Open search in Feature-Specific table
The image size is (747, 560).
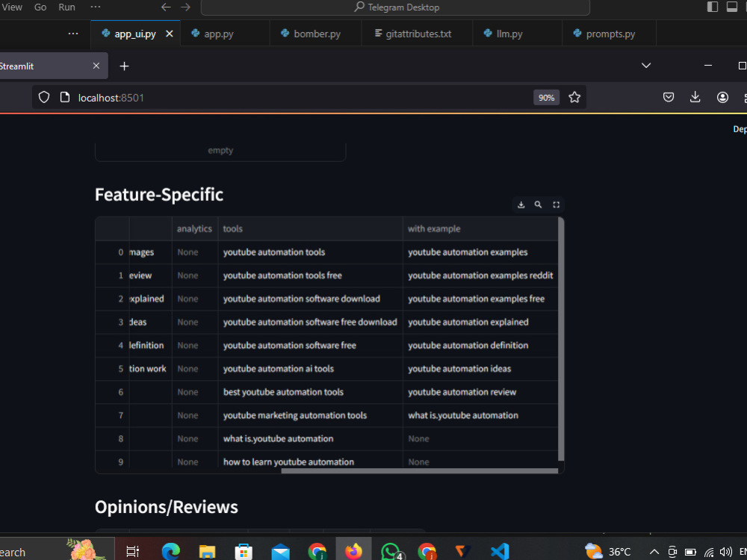coord(538,205)
